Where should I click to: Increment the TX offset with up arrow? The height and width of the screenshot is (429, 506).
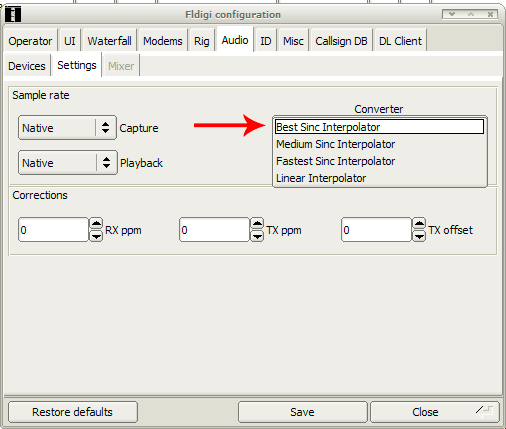(419, 223)
